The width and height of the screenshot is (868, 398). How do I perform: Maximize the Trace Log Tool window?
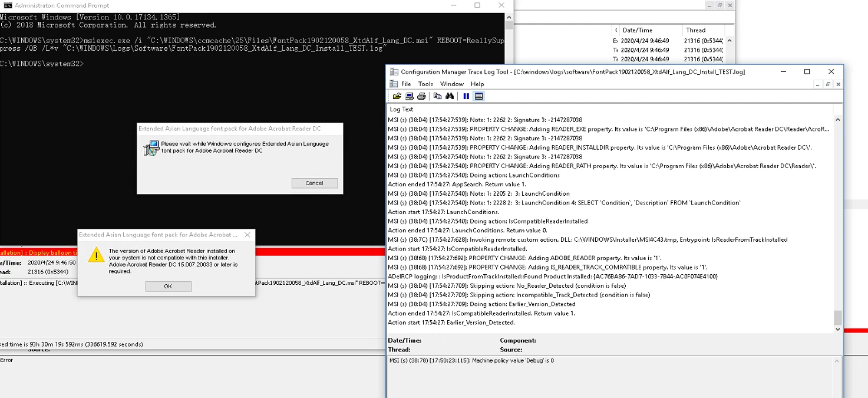point(807,72)
